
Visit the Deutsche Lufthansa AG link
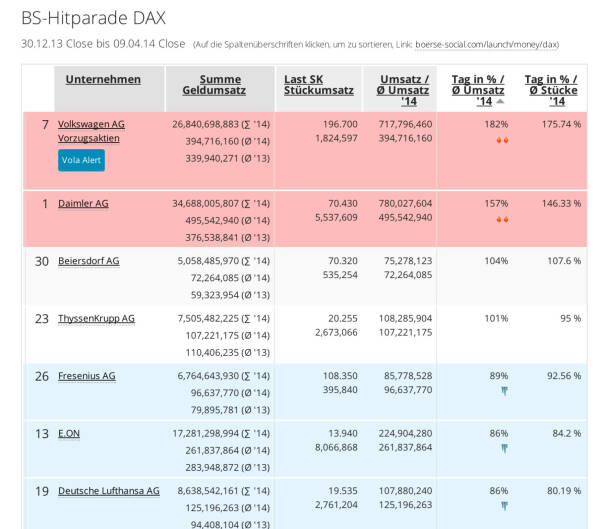pyautogui.click(x=108, y=491)
